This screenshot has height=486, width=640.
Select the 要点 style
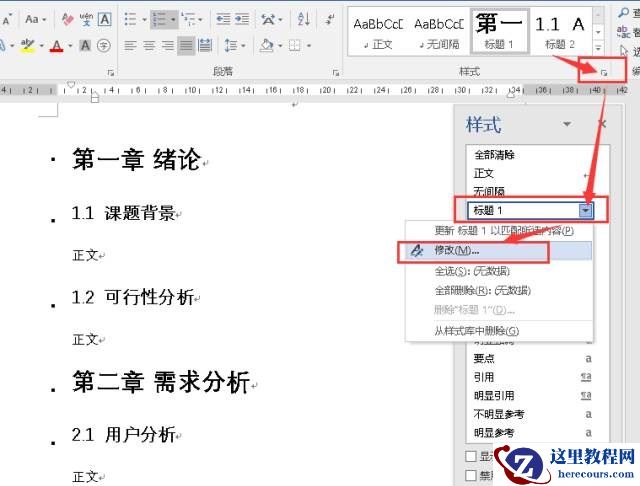pyautogui.click(x=484, y=359)
